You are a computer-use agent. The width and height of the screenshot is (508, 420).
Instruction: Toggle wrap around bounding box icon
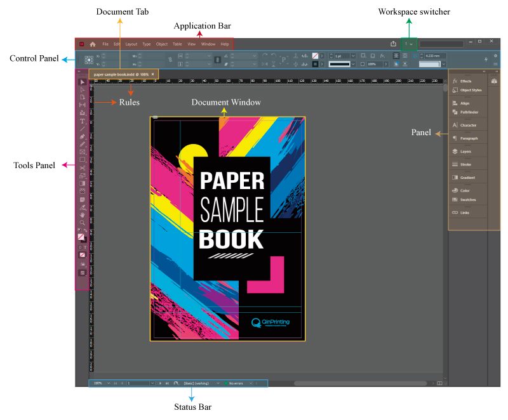click(x=404, y=56)
